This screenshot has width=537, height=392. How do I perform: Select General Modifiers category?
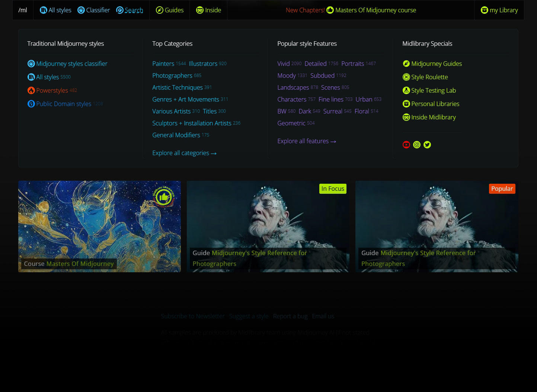(176, 135)
